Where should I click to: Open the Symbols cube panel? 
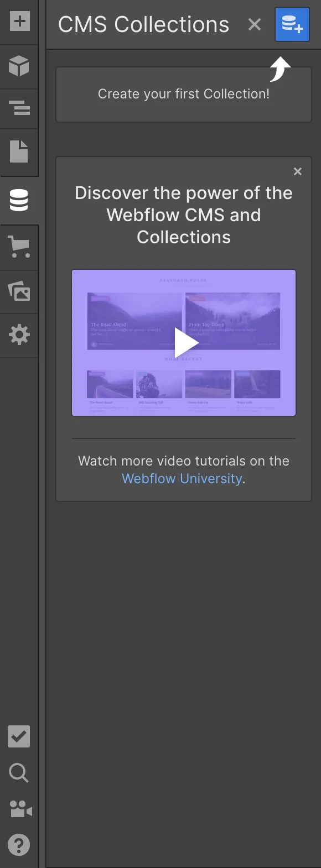[19, 66]
